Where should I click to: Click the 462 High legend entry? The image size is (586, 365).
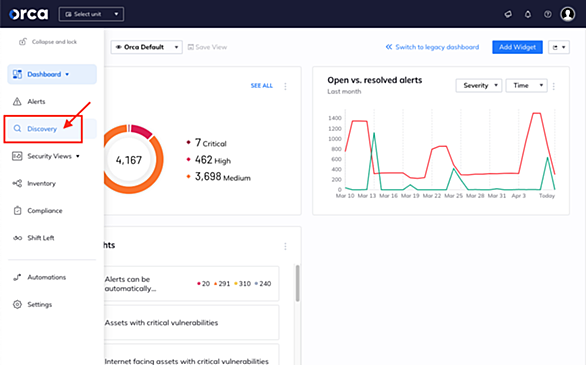click(209, 160)
